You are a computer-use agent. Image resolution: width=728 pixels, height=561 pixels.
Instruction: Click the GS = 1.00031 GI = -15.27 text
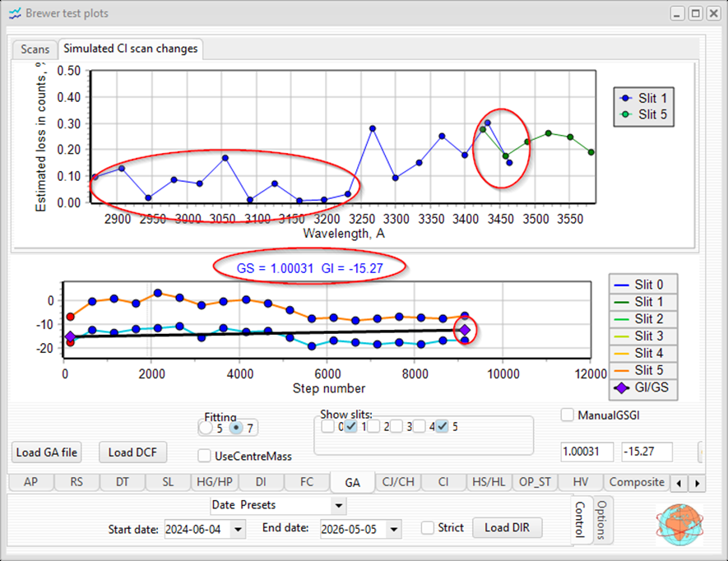click(309, 268)
